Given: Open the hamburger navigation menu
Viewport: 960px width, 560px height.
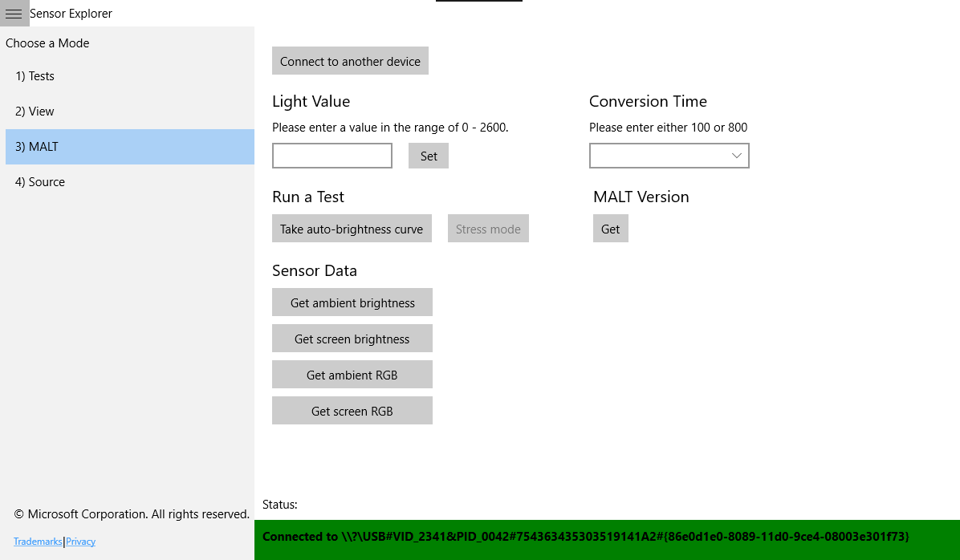Looking at the screenshot, I should point(14,14).
